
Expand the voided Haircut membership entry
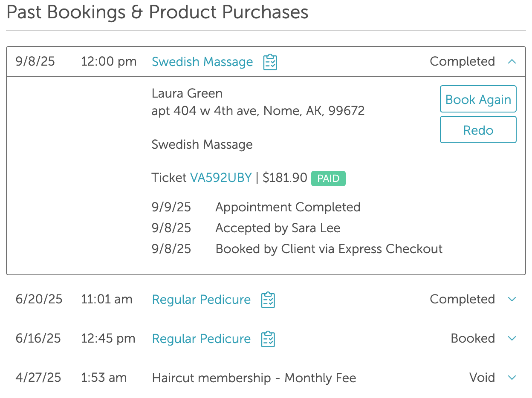pyautogui.click(x=512, y=378)
